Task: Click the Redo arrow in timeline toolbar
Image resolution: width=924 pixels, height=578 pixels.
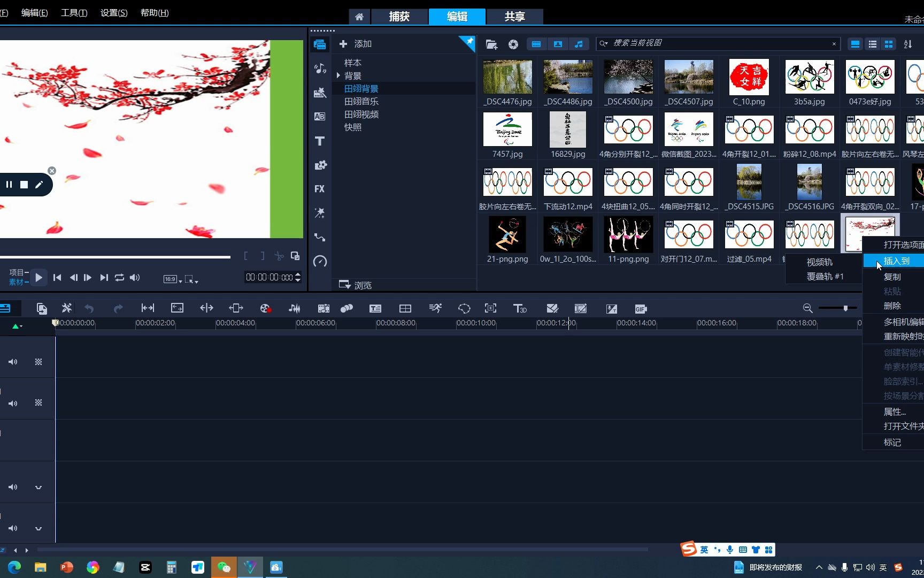Action: pos(118,308)
